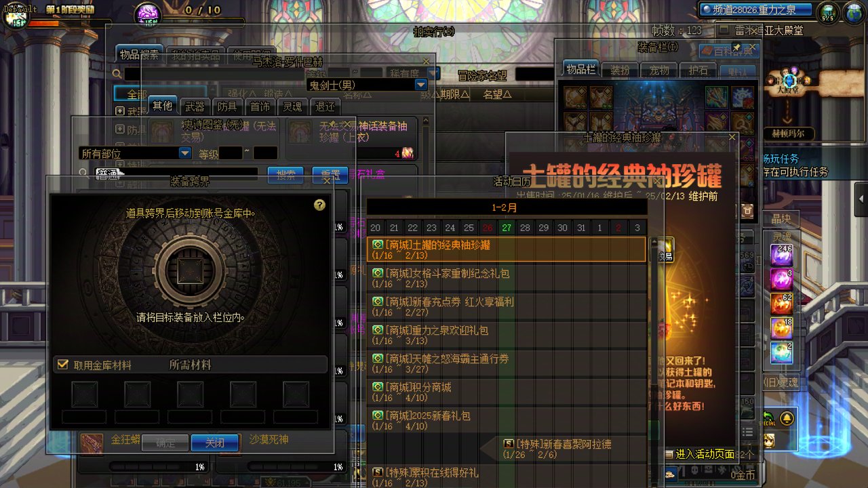The width and height of the screenshot is (868, 488).
Task: Open the 所有部位 slot dropdown
Action: [x=184, y=153]
